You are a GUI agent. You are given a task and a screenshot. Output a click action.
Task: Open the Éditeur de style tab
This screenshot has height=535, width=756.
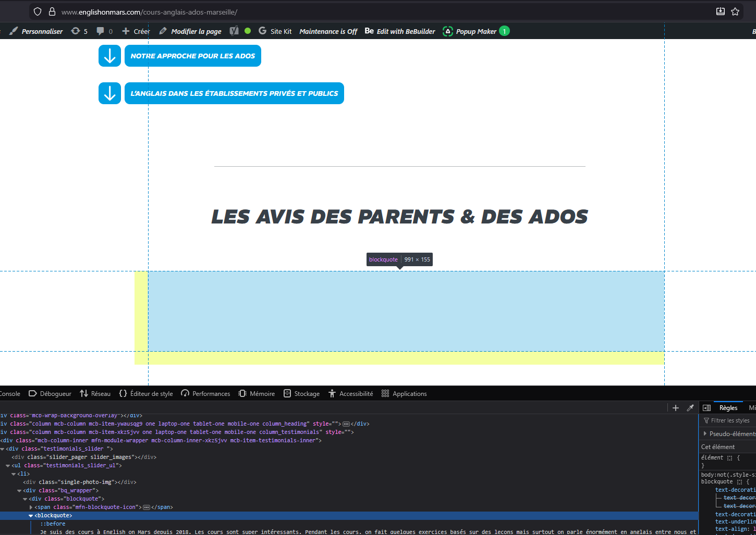click(146, 394)
